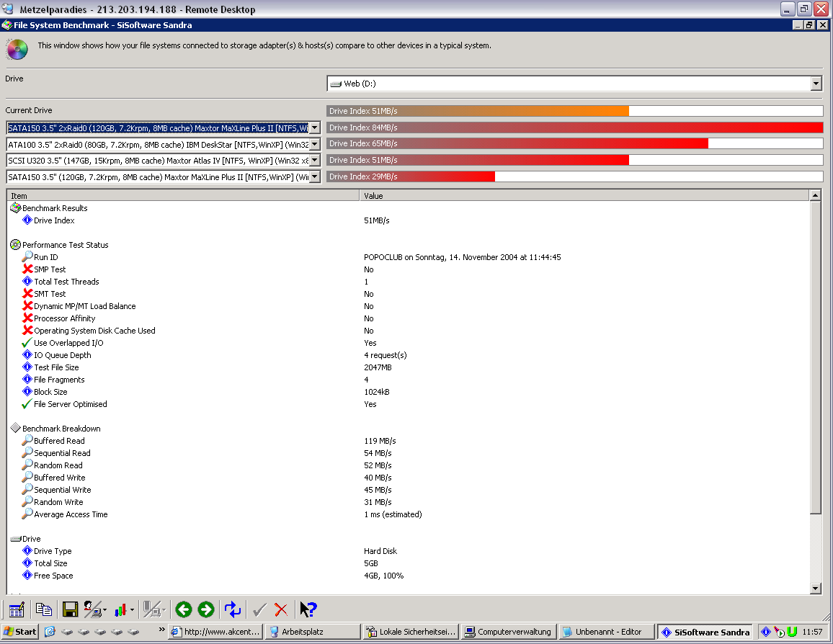Screen dimensions: 833x644
Task: Click the results list scroll up arrow
Action: pyautogui.click(x=816, y=195)
